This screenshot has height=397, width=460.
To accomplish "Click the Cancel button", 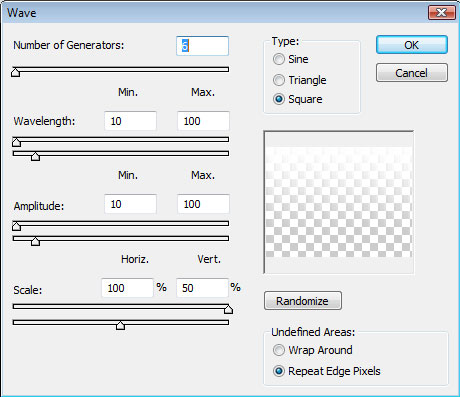I will point(412,73).
